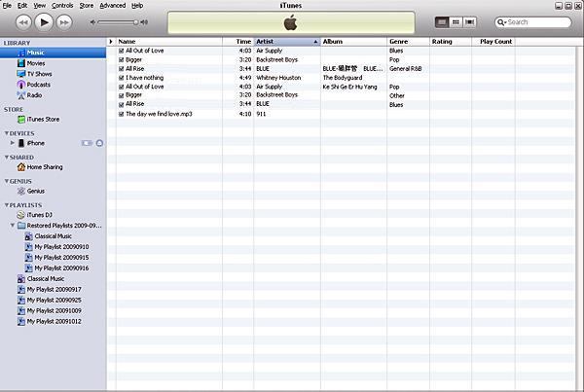Open the Help menu
This screenshot has width=584, height=392.
point(137,6)
